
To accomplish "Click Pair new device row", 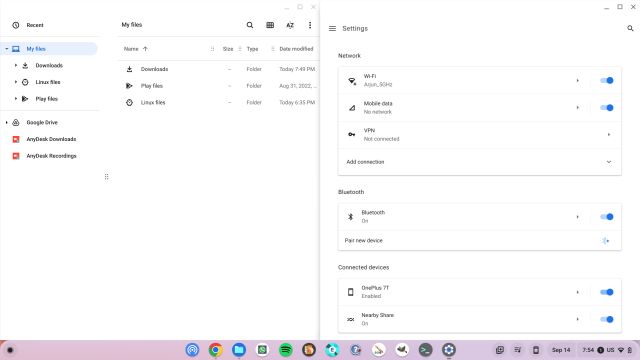I will [480, 240].
